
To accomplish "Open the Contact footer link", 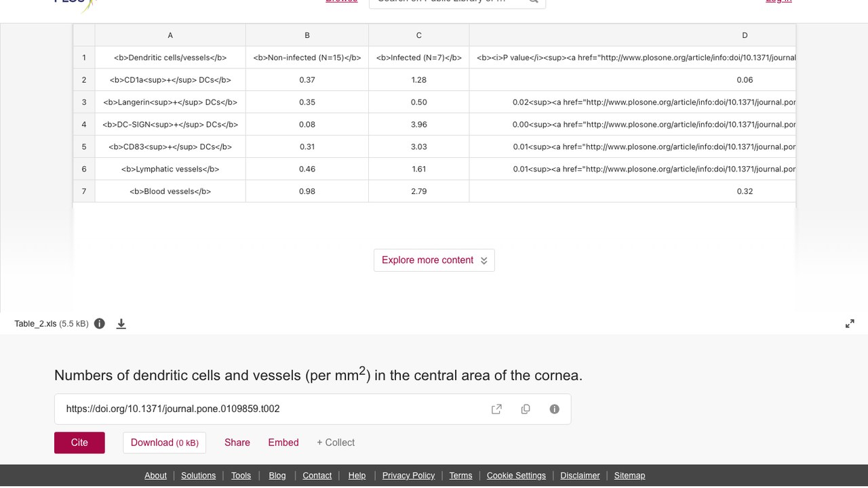I will [x=317, y=476].
